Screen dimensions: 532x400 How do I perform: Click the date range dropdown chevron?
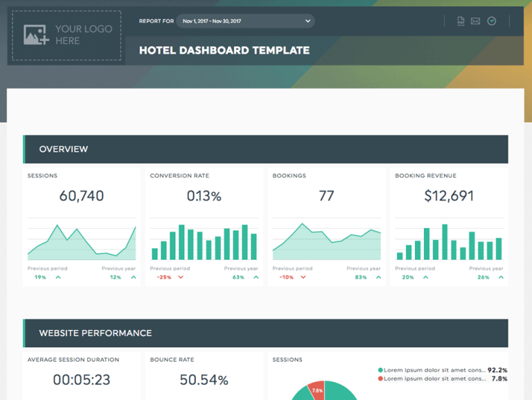[308, 21]
